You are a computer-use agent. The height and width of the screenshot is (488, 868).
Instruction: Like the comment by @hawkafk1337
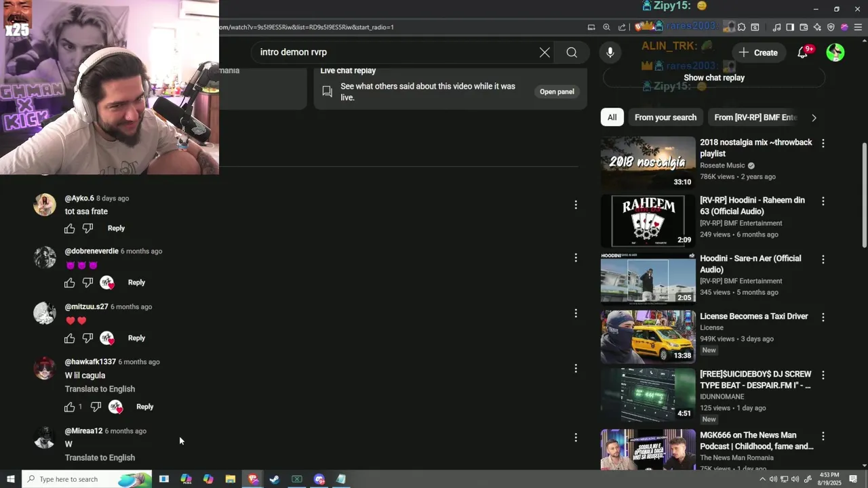tap(70, 407)
